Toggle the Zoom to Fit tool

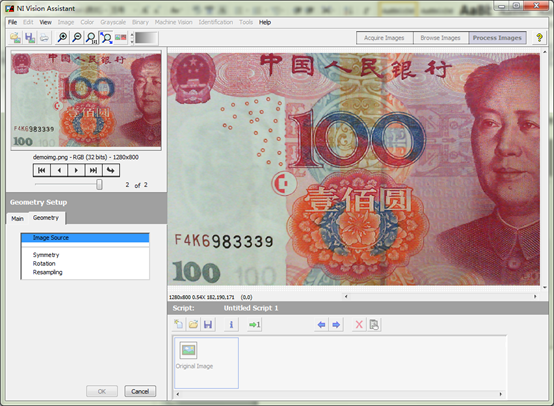tap(106, 37)
